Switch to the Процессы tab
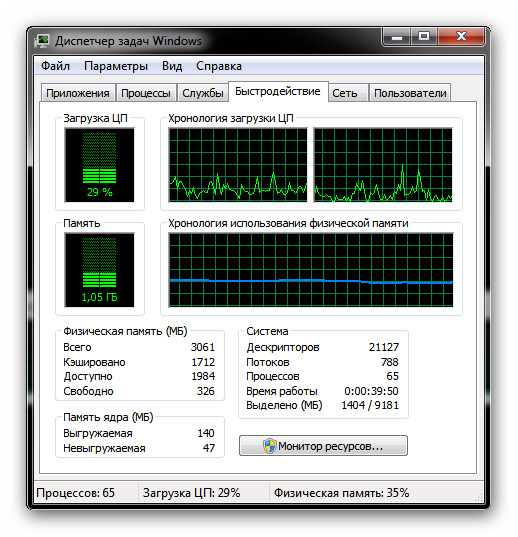Screen dimensions: 518x537 (146, 93)
